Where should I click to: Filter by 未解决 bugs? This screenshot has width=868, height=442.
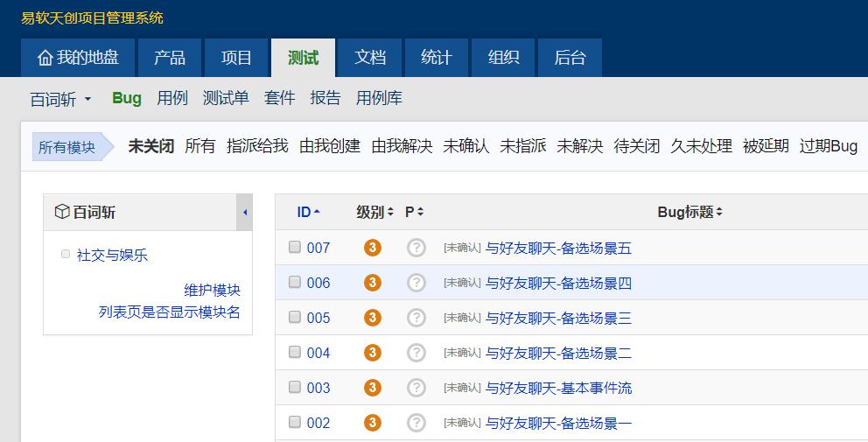click(580, 146)
